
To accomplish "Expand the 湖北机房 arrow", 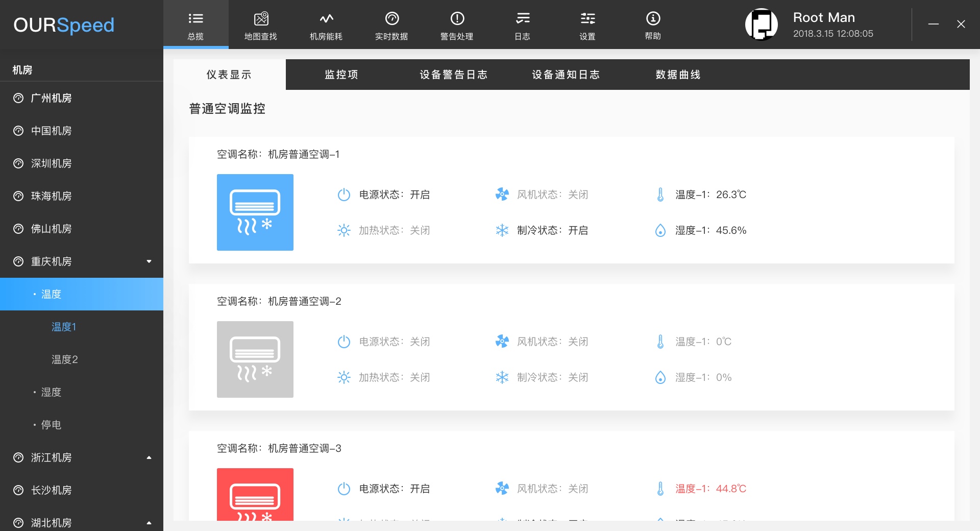I will click(x=149, y=523).
